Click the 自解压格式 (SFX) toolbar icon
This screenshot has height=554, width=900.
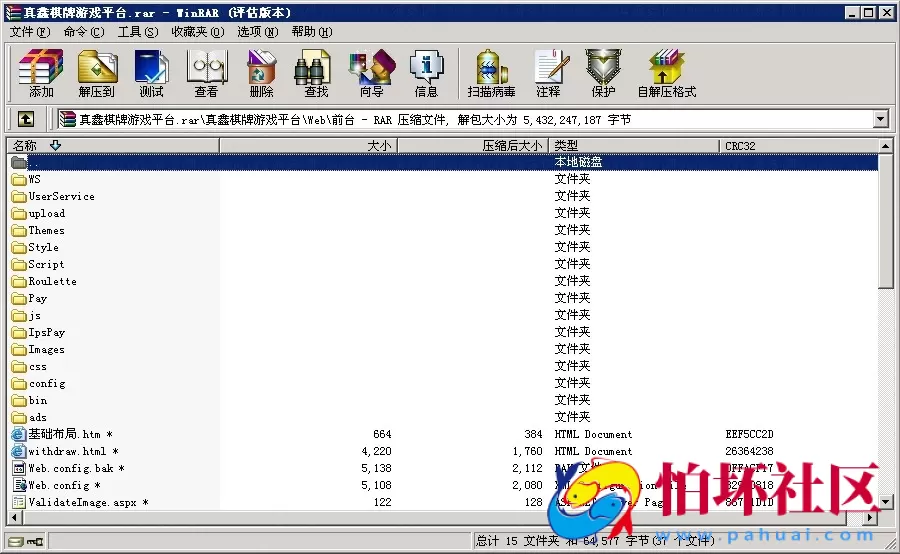tap(666, 73)
